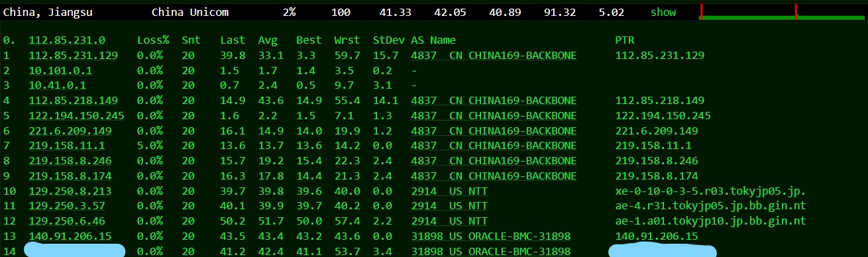
Task: Click the "StDev" column header
Action: (x=388, y=40)
